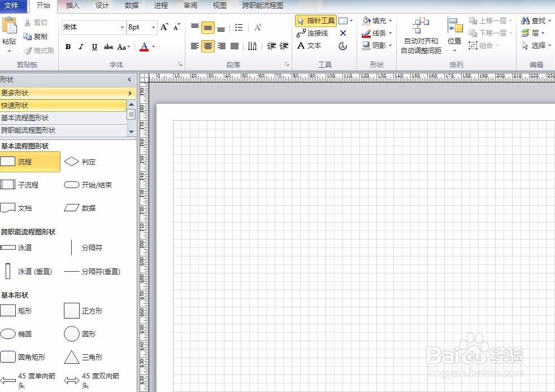Screen dimensions: 555x392
Task: Open the Layers (层) menu
Action: tap(533, 33)
